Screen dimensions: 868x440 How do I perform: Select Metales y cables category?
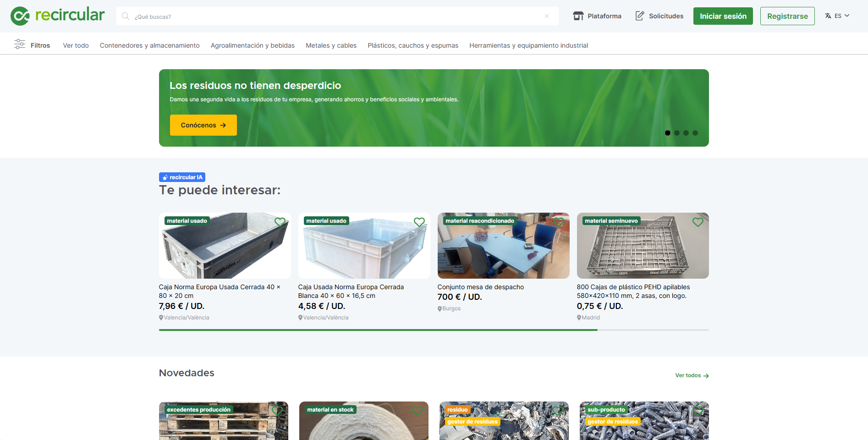[x=331, y=45]
